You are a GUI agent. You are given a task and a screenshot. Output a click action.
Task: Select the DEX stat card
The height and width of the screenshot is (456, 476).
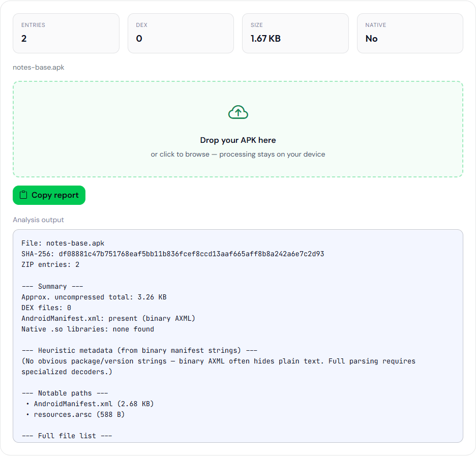[x=181, y=33]
